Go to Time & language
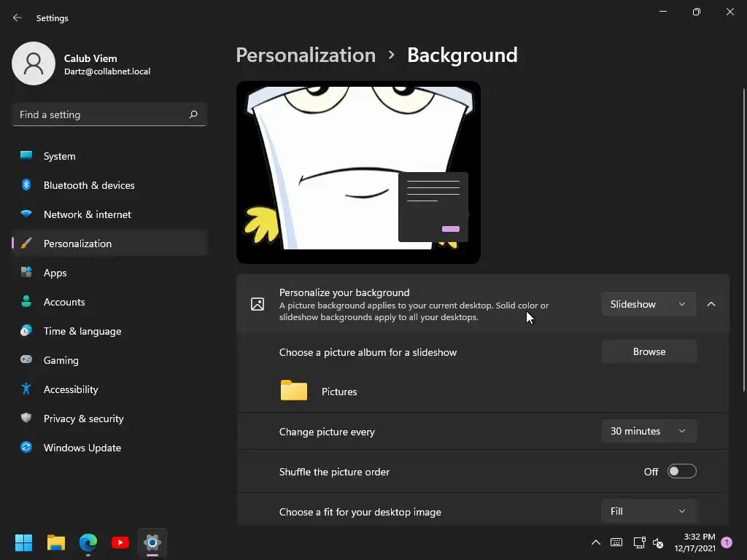Image resolution: width=747 pixels, height=560 pixels. (x=109, y=330)
